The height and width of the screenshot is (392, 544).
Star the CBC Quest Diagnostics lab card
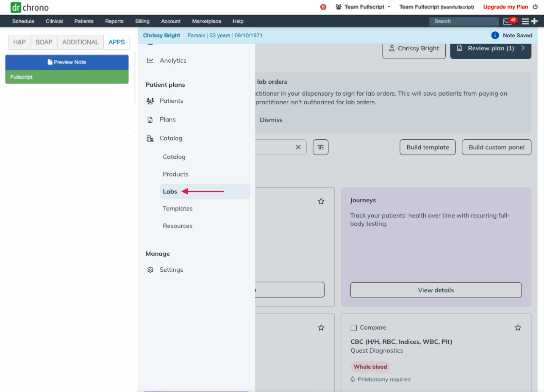click(x=518, y=327)
